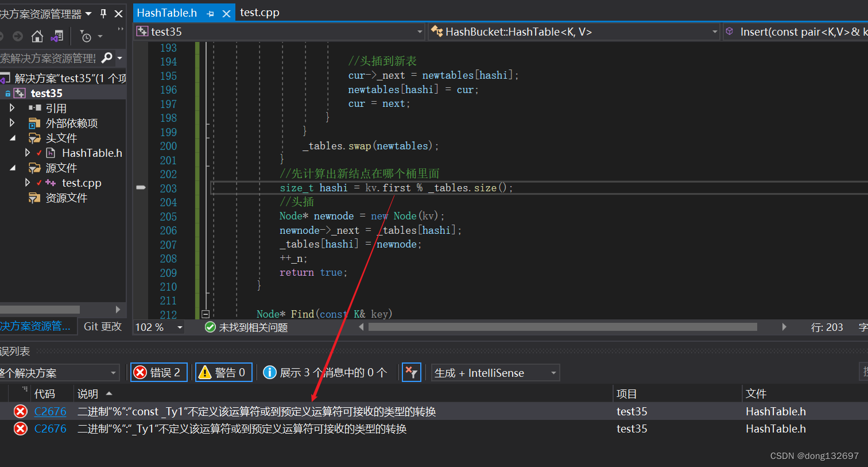Open the Insert member function dropdown
This screenshot has height=467, width=868.
click(796, 32)
